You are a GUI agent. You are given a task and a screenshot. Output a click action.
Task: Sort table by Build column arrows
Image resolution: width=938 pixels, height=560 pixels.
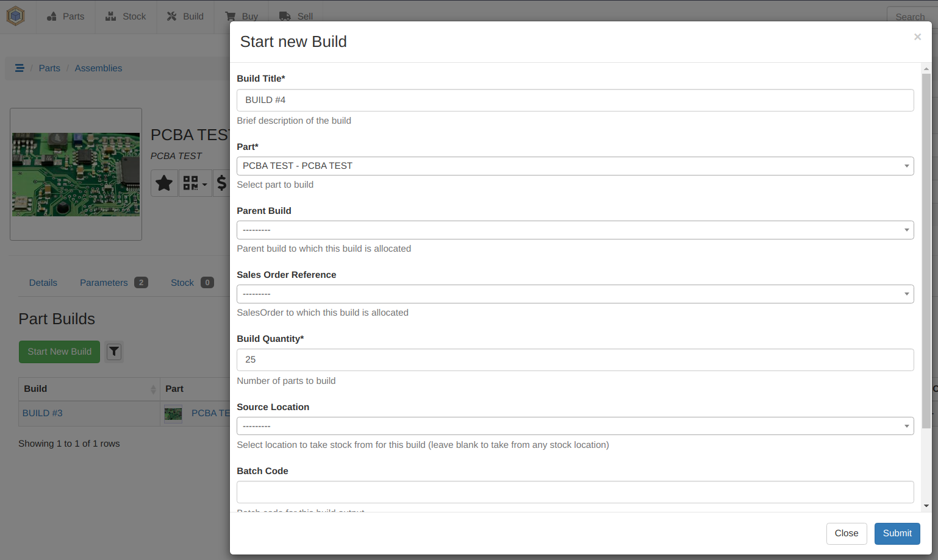153,389
